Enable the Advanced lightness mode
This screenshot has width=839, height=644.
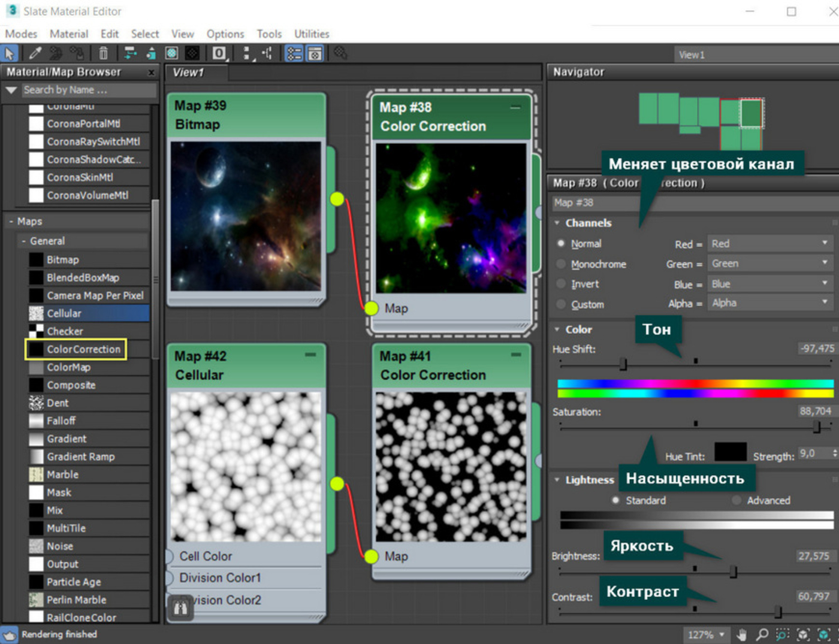coord(737,500)
